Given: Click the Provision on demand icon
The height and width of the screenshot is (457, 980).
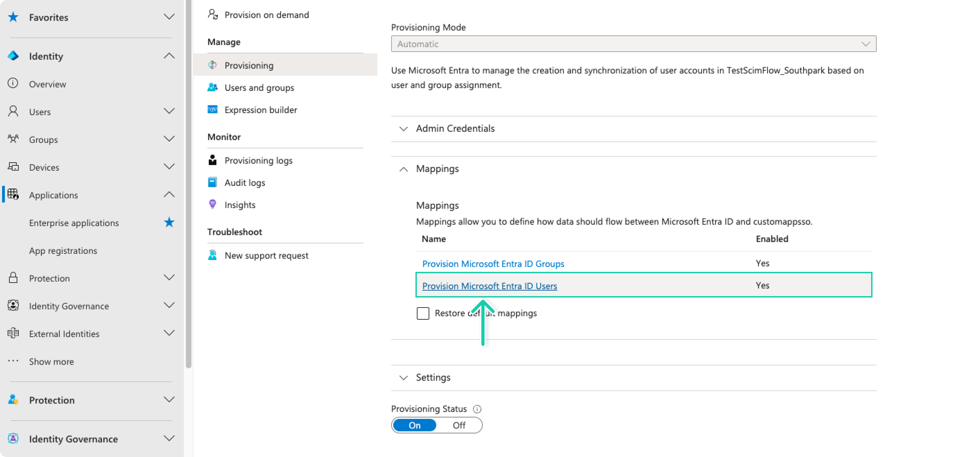Looking at the screenshot, I should point(213,14).
